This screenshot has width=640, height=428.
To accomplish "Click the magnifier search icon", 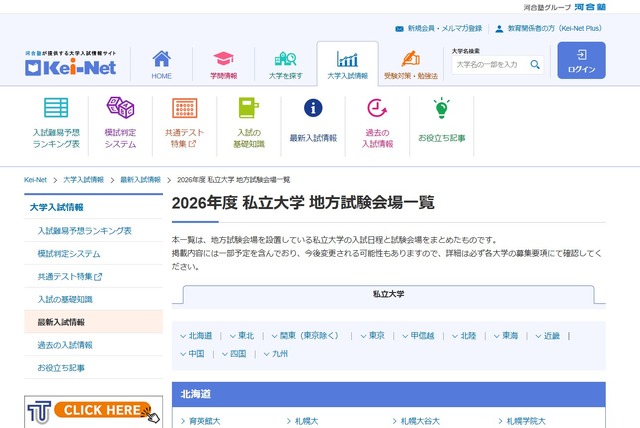I will click(x=535, y=64).
